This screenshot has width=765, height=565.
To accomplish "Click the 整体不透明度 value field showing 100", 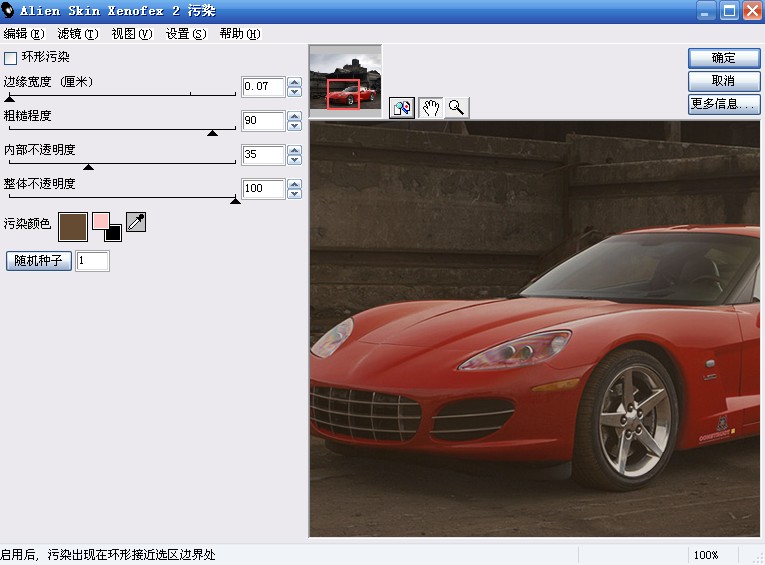I will (263, 189).
